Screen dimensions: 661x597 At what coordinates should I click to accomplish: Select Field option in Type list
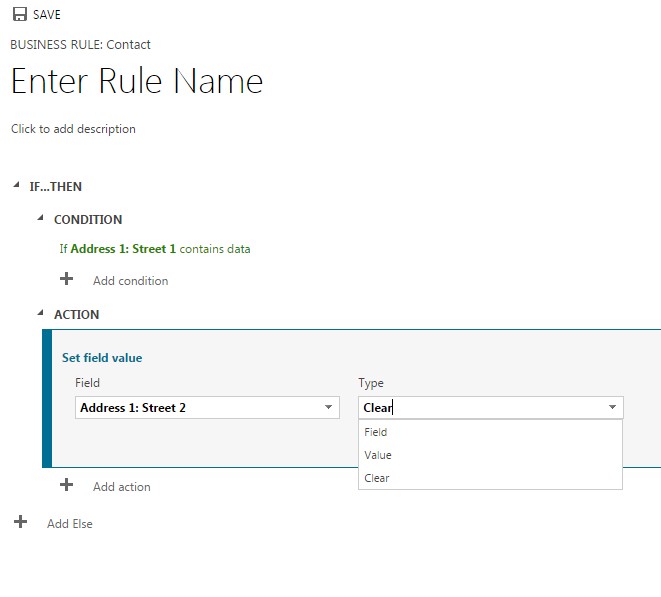(x=376, y=432)
